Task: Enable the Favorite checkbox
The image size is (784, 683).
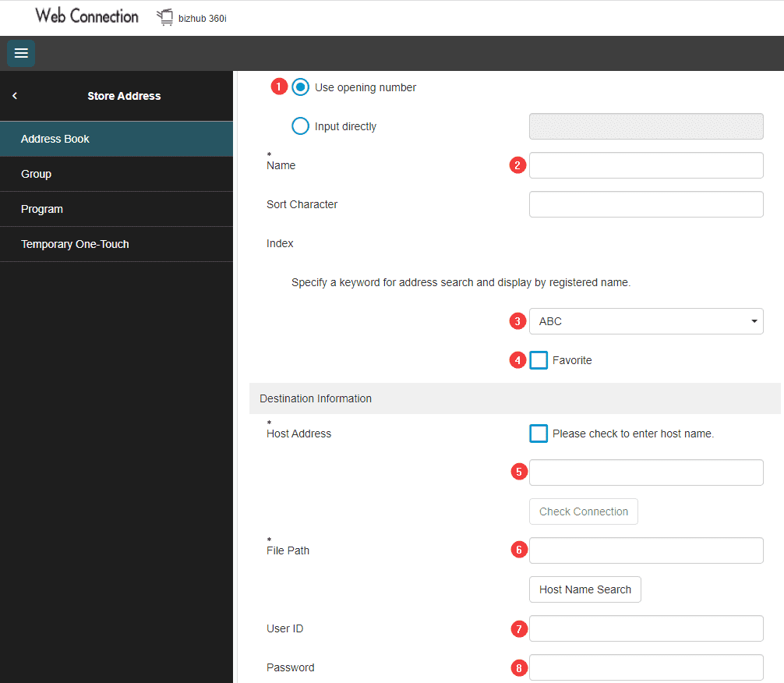Action: (x=539, y=360)
